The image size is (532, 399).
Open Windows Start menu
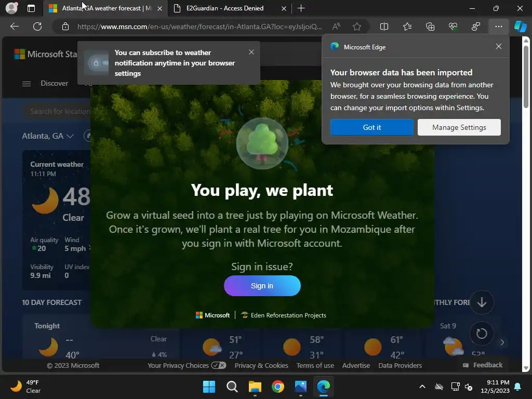click(209, 387)
